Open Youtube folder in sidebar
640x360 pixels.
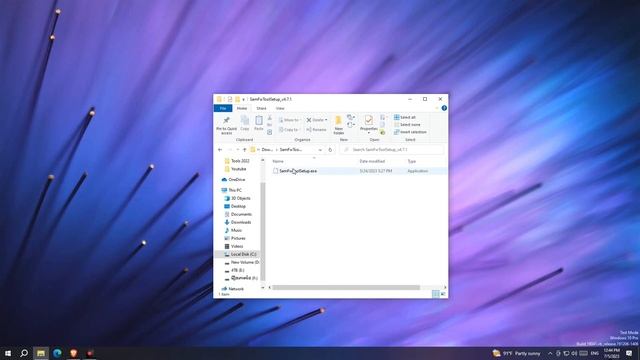coord(235,169)
